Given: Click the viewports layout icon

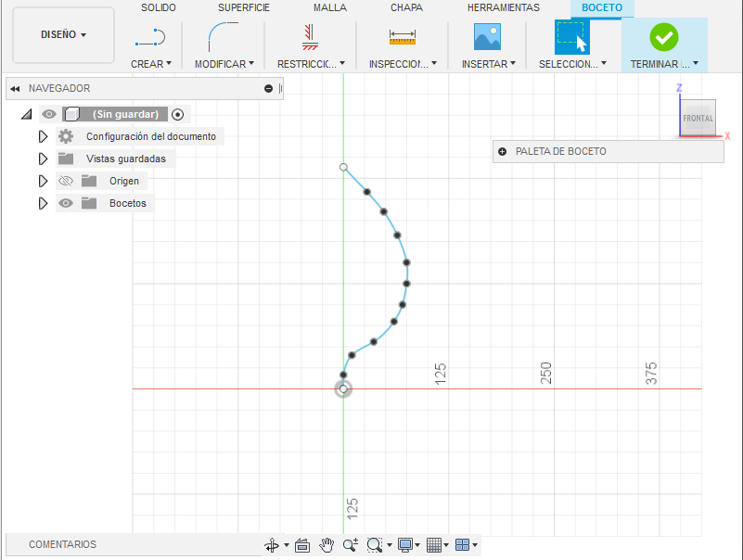Looking at the screenshot, I should coord(462,545).
